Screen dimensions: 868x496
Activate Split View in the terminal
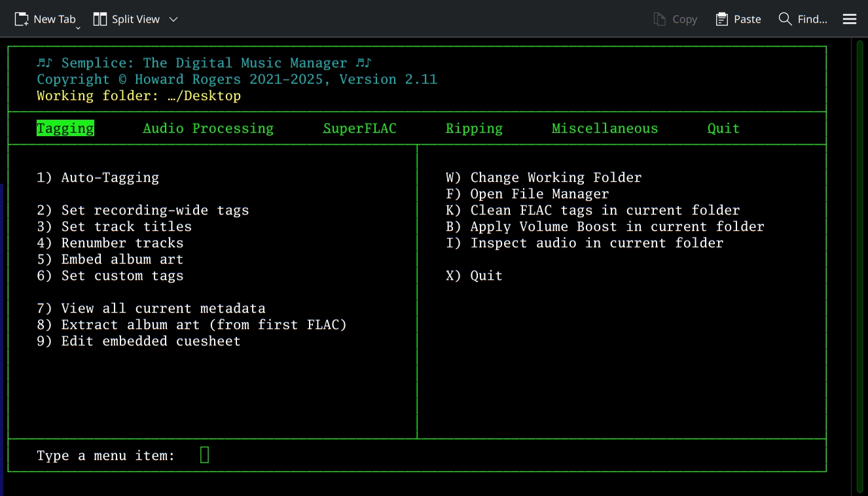(x=128, y=19)
